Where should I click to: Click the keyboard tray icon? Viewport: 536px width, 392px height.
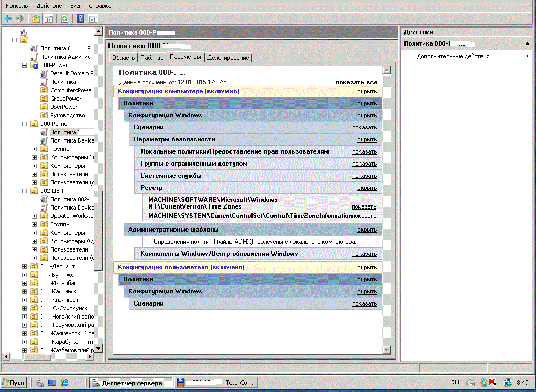pos(471,383)
